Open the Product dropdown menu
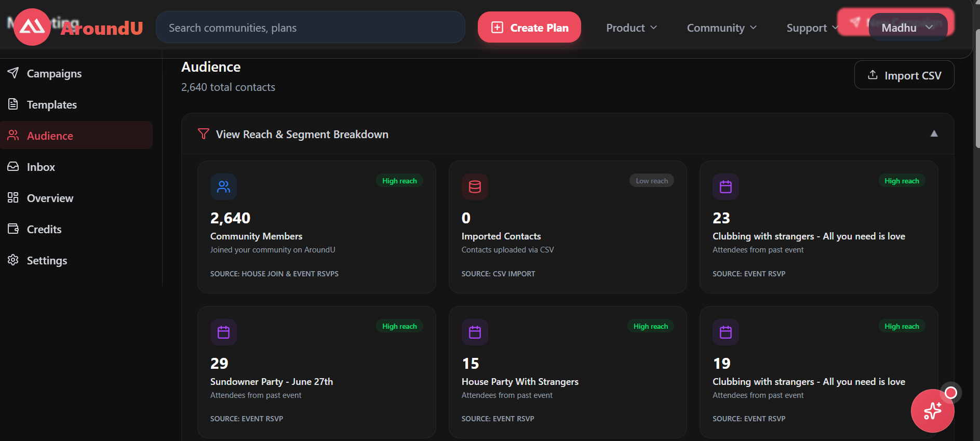This screenshot has width=980, height=441. [632, 28]
